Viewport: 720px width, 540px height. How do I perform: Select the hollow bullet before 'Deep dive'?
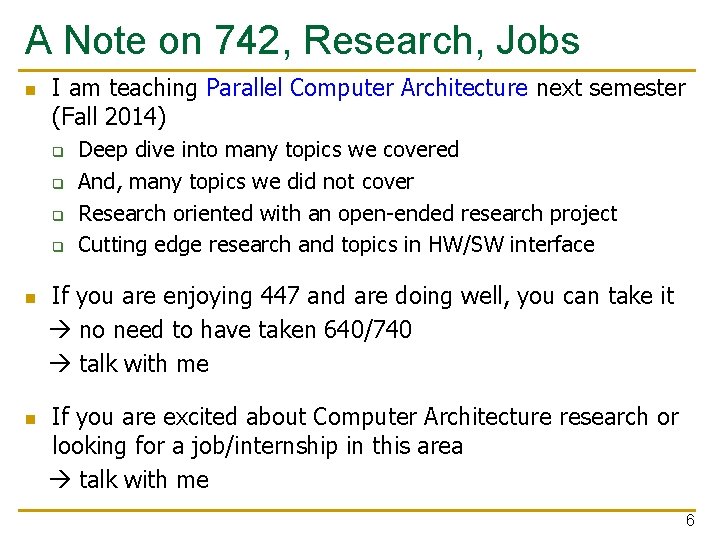[58, 152]
